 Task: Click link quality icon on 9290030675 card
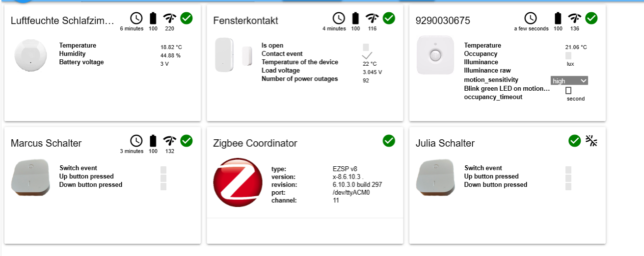(574, 19)
